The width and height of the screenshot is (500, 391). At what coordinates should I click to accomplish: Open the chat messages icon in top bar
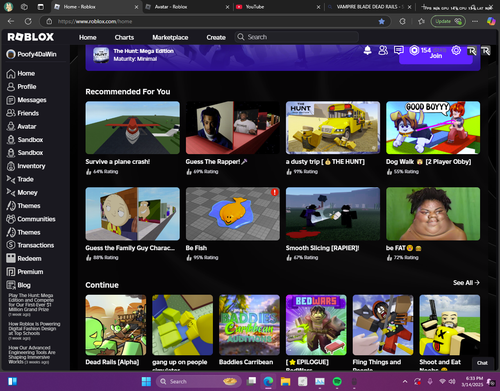(x=398, y=50)
